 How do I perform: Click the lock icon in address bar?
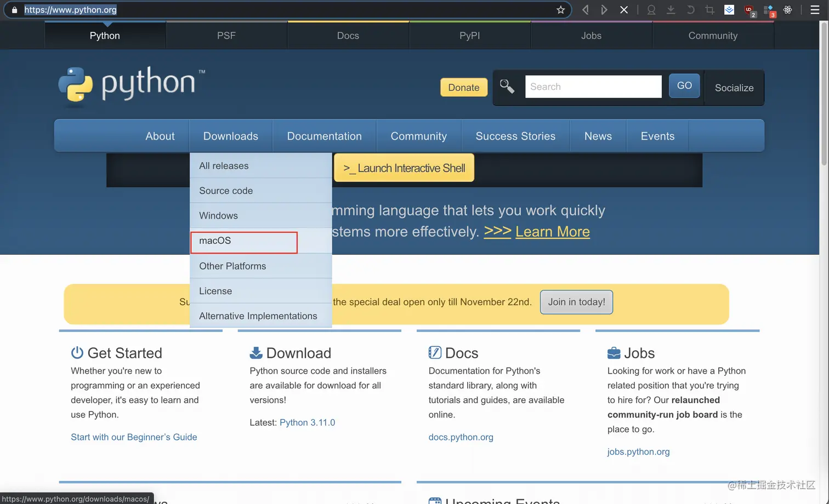[14, 10]
